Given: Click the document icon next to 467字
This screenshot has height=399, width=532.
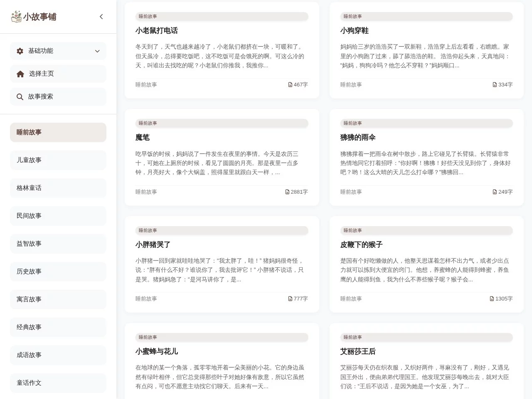Looking at the screenshot, I should tap(290, 84).
